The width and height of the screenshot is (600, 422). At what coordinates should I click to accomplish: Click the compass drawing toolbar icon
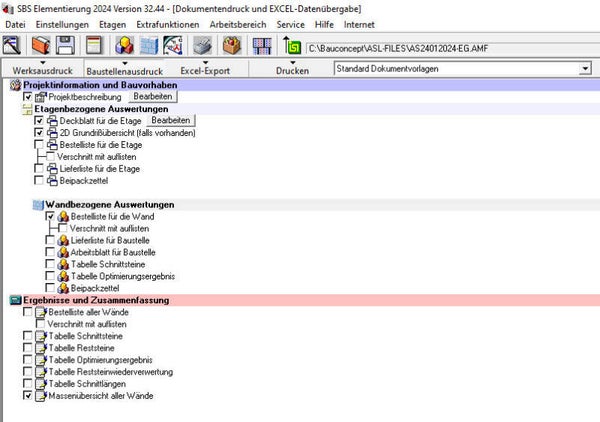pos(173,45)
